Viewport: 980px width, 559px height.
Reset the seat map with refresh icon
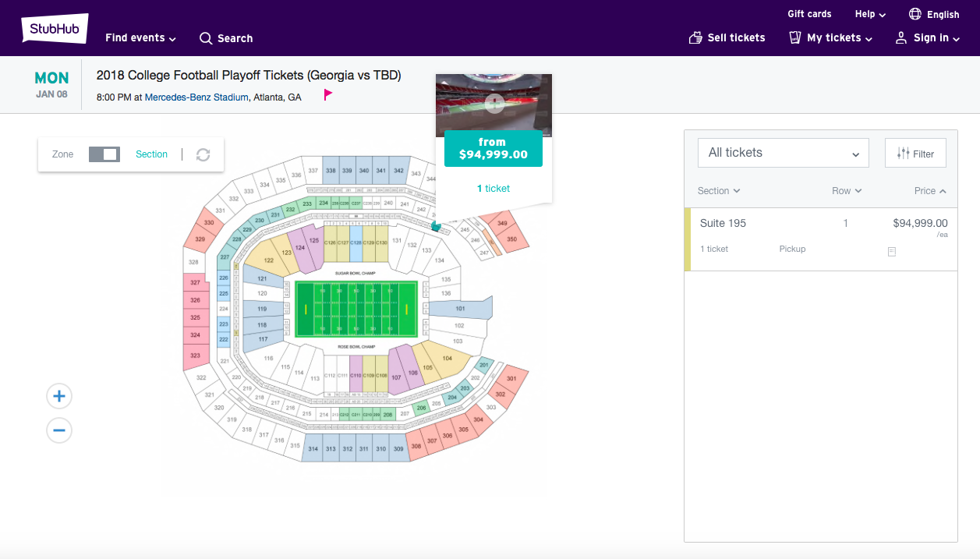[203, 154]
